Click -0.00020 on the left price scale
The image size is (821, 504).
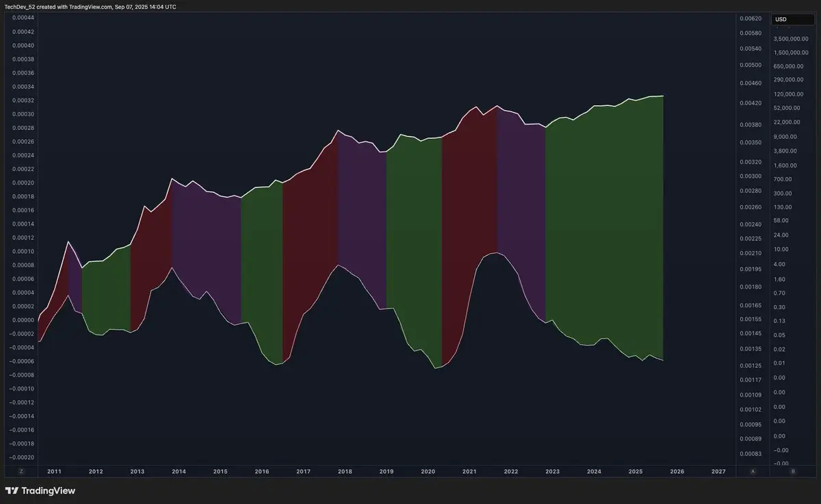click(x=21, y=457)
